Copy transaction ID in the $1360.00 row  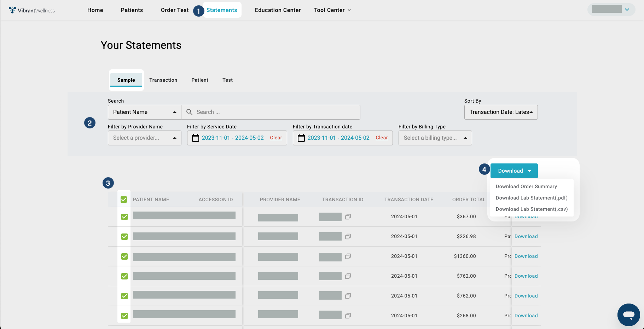[x=348, y=256]
